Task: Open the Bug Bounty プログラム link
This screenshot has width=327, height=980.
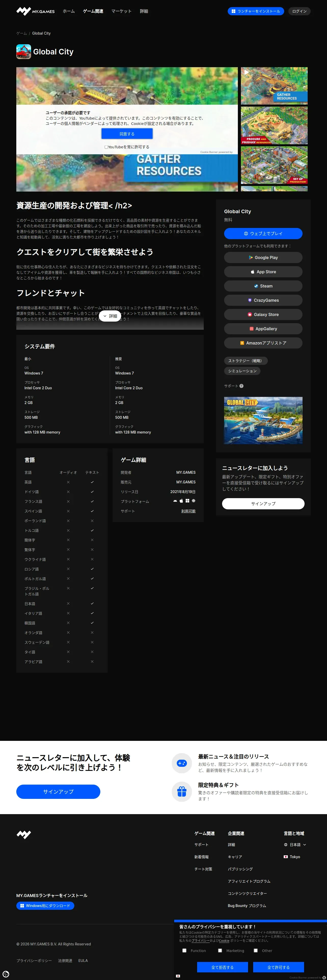Action: (x=247, y=905)
